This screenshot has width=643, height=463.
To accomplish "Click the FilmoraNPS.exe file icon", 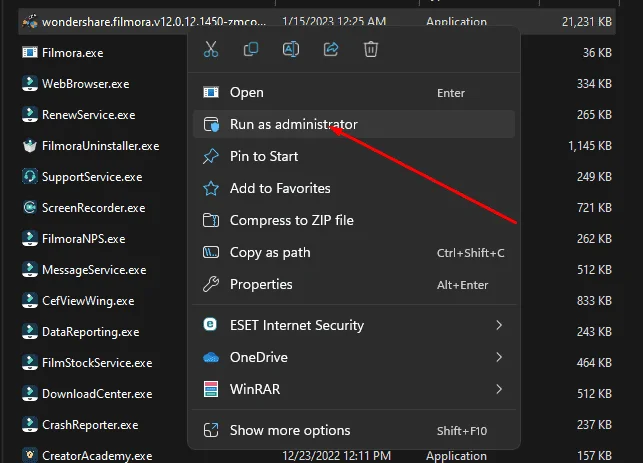I will [30, 239].
